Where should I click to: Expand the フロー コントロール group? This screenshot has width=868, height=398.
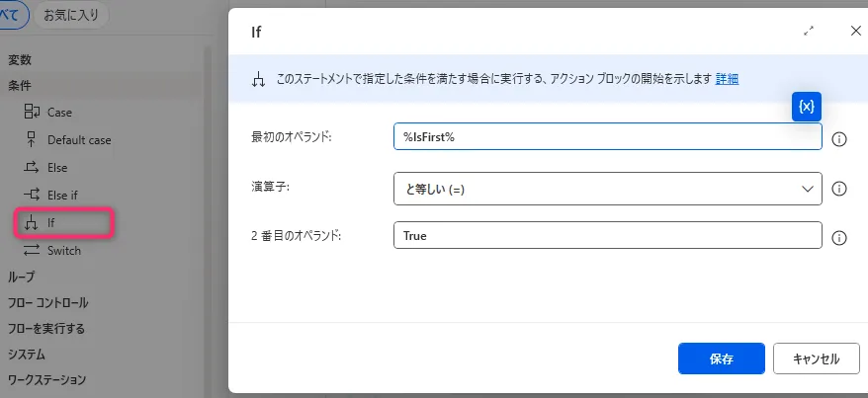(x=47, y=302)
